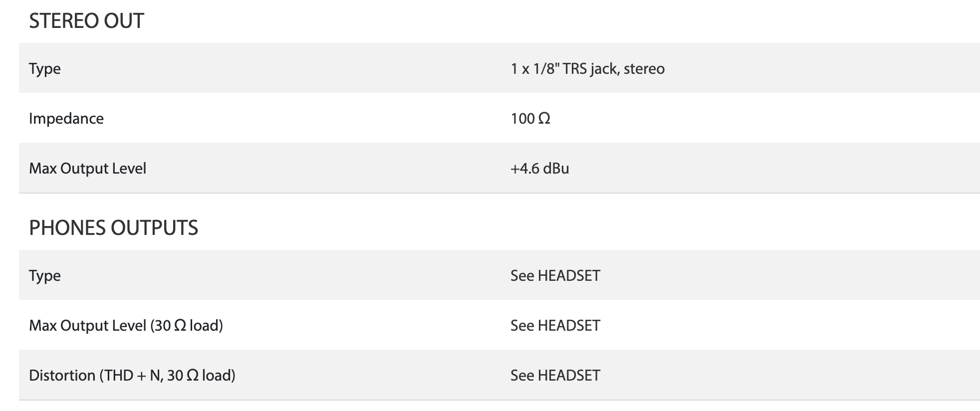Image resolution: width=980 pixels, height=411 pixels.
Task: Click the Ω symbol in the impedance value
Action: click(x=544, y=118)
